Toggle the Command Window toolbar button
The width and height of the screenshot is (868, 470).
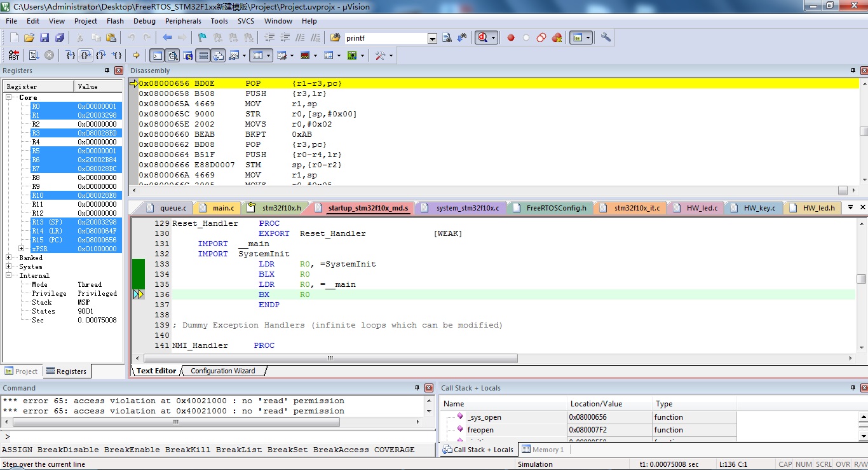(156, 55)
